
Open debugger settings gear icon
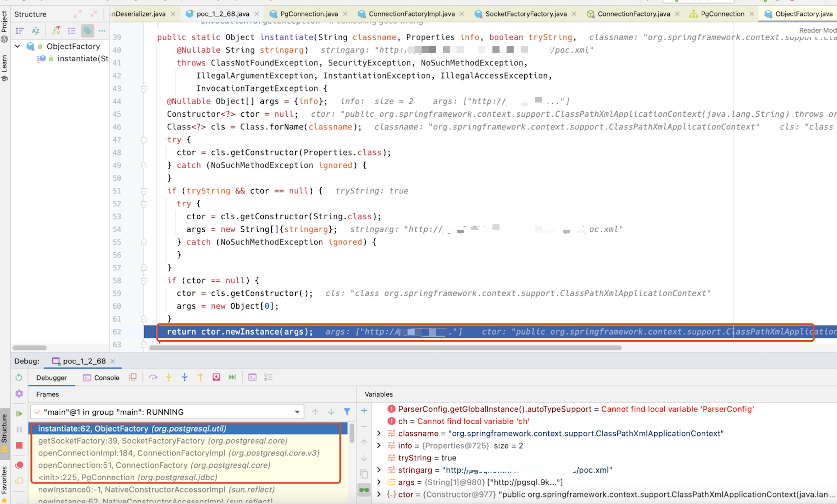19,393
